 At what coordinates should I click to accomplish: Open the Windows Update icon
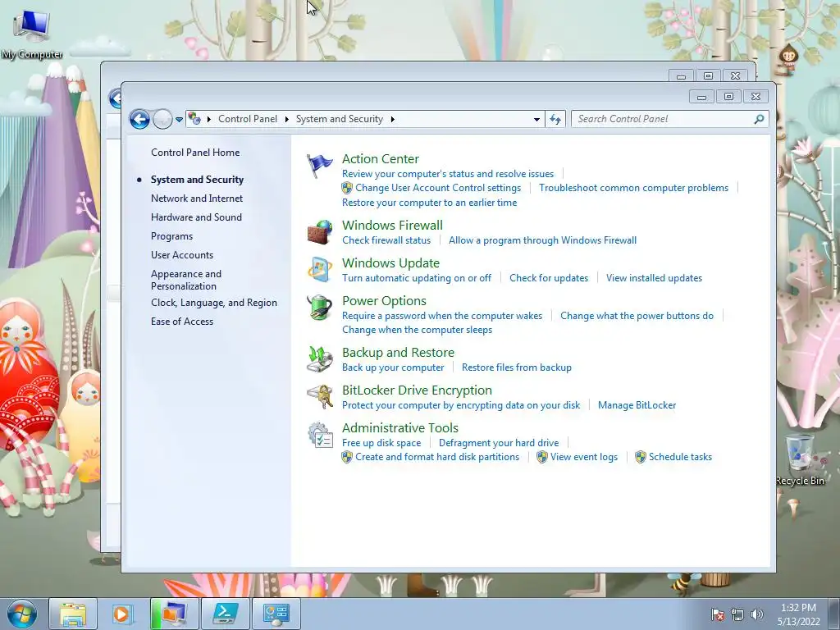[319, 269]
